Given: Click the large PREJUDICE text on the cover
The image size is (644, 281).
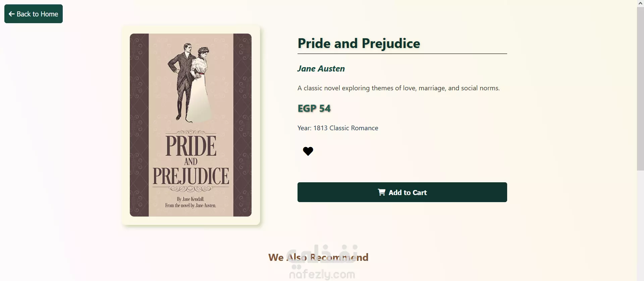Looking at the screenshot, I should pos(191,176).
